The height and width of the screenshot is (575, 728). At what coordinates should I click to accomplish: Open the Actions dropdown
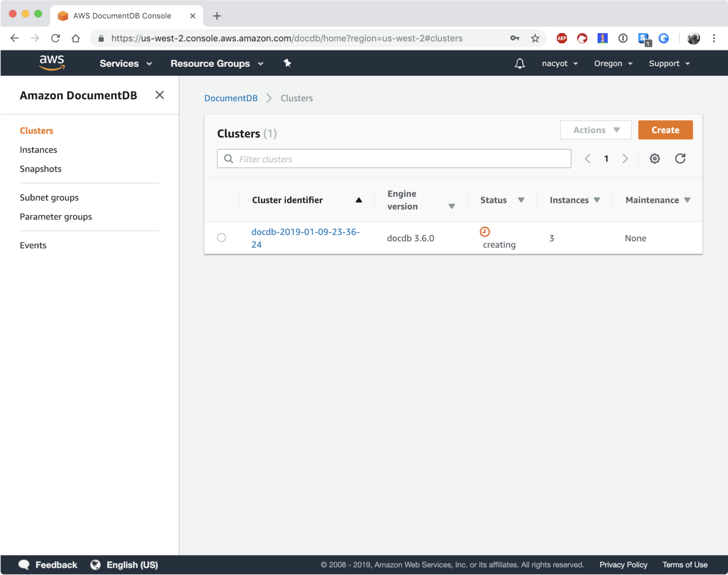(x=596, y=130)
